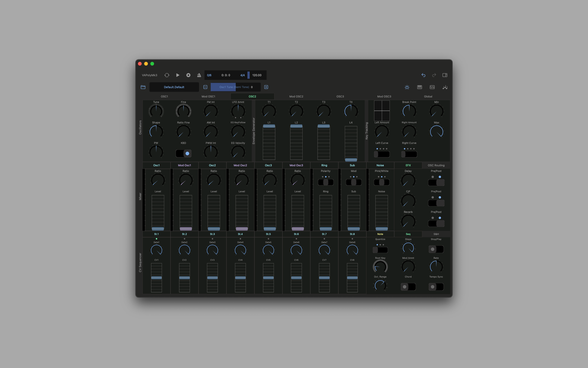Toggle the Delay Pre/Post switch
The width and height of the screenshot is (588, 368).
tap(436, 182)
